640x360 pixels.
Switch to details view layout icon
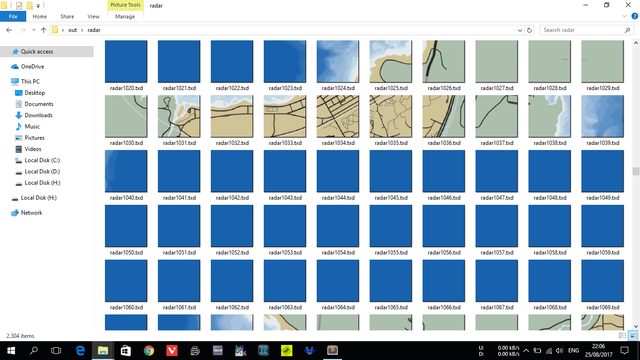tap(622, 336)
